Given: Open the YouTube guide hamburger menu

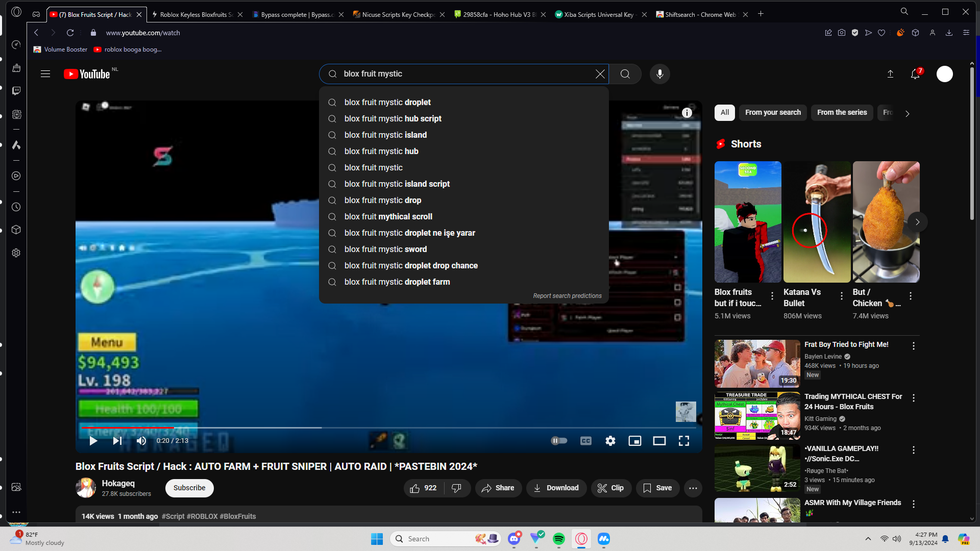Looking at the screenshot, I should (x=45, y=74).
